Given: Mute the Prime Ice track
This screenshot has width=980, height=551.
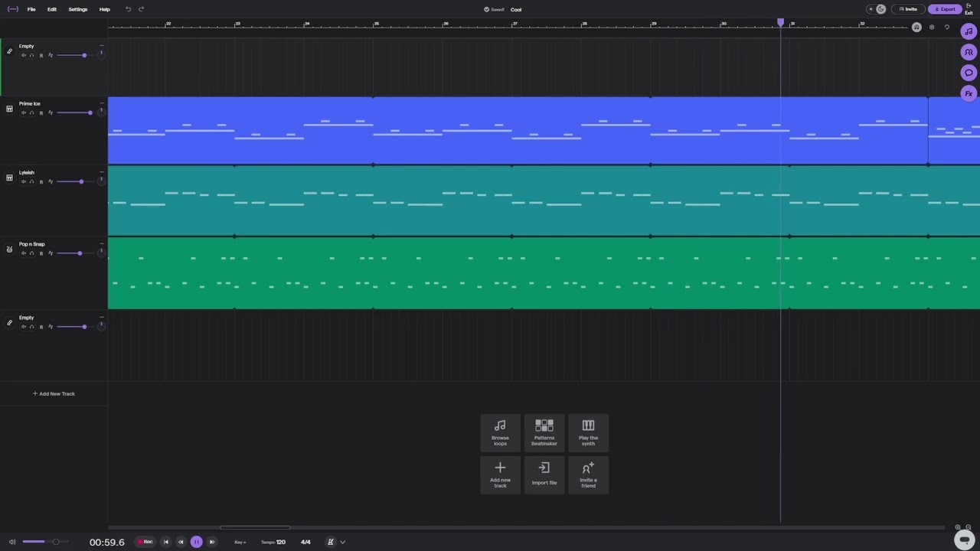Looking at the screenshot, I should point(23,112).
